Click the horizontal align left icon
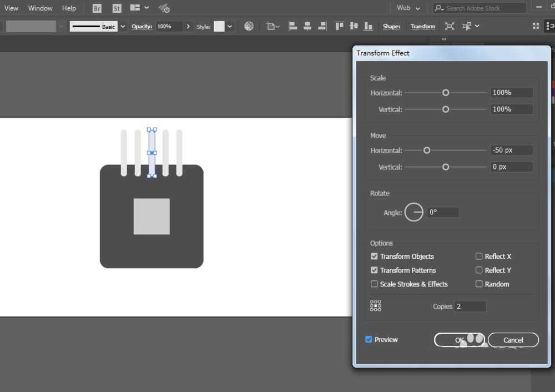 pyautogui.click(x=293, y=26)
